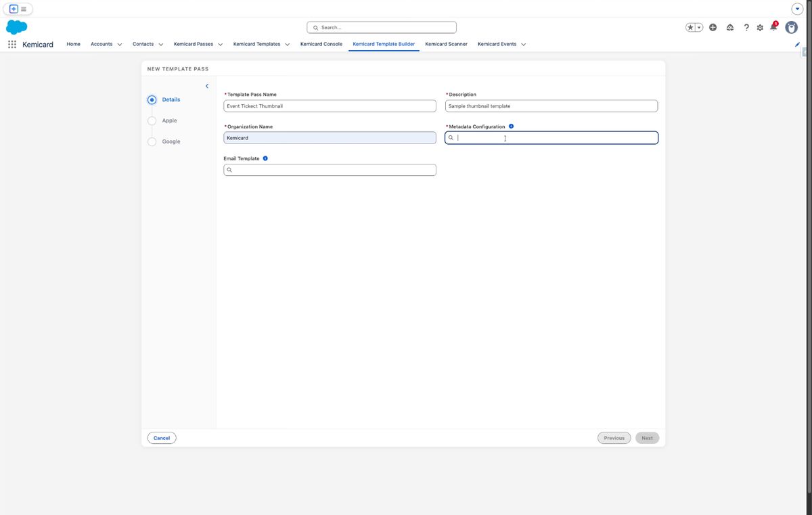Viewport: 812px width, 515px height.
Task: Select the Details step radio indicator
Action: coord(152,99)
